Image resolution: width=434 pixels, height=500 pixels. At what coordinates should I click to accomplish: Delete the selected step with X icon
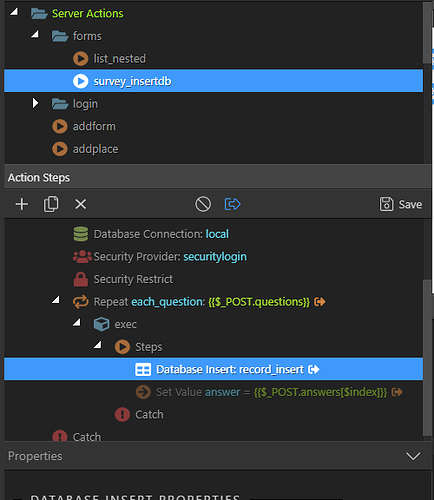coord(81,204)
